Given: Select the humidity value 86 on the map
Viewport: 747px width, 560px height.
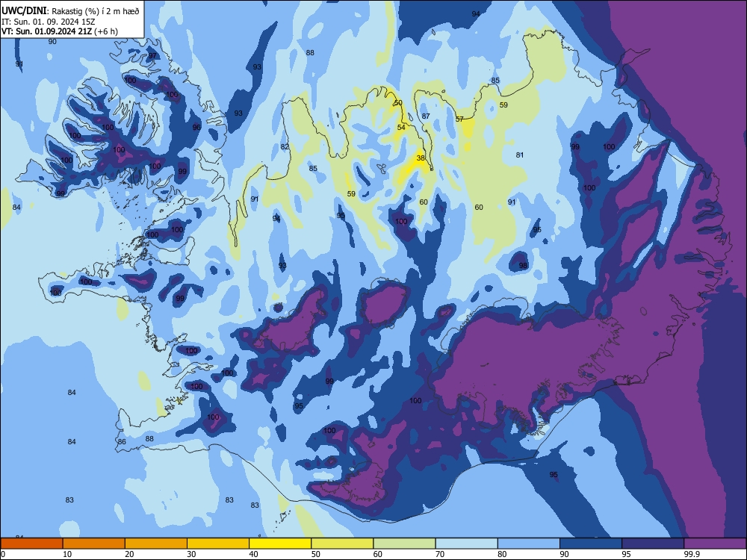Looking at the screenshot, I should coord(122,442).
